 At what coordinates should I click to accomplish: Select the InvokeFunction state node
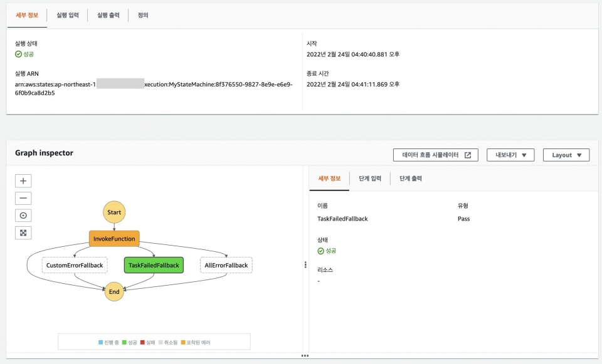[114, 238]
